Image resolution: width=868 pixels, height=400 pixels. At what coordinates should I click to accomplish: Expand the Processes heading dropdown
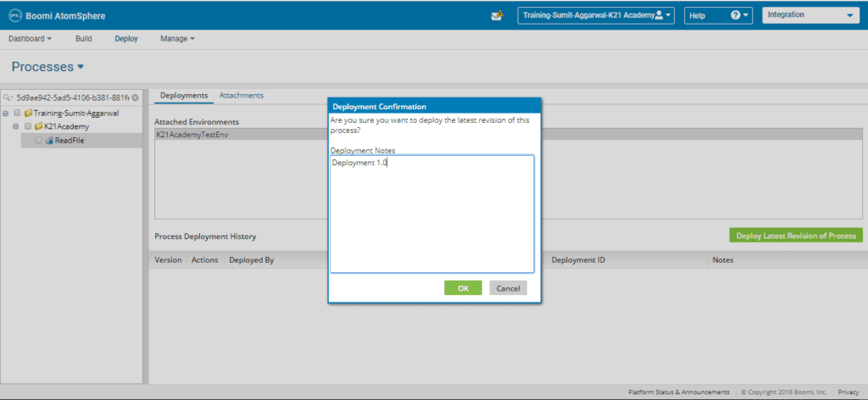81,67
